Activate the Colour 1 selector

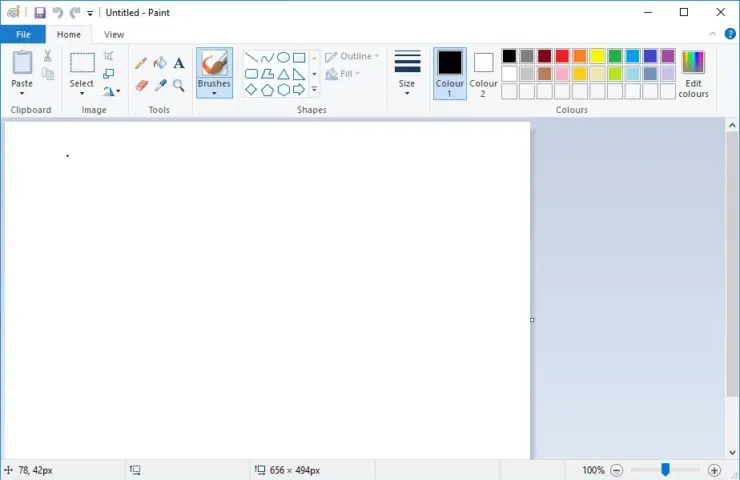click(x=450, y=73)
